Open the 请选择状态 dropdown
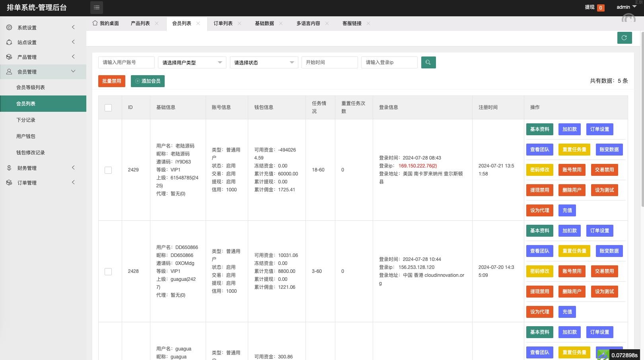The image size is (644, 360). pos(264,62)
